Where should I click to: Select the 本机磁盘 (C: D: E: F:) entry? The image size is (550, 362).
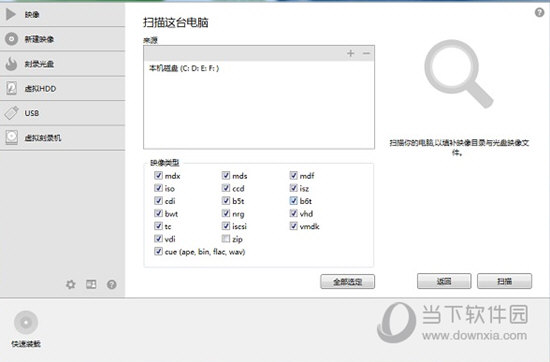click(184, 68)
